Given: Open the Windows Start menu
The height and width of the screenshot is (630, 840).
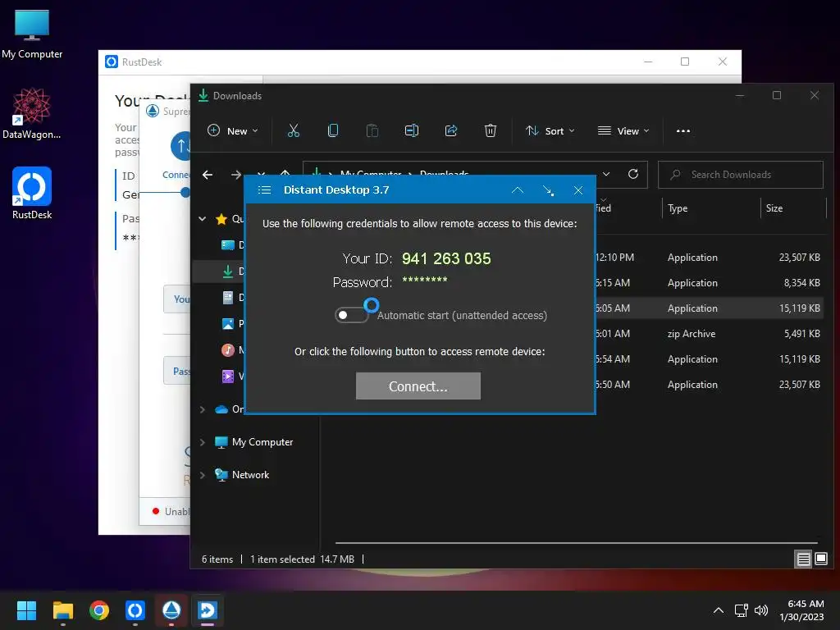Looking at the screenshot, I should [x=26, y=610].
